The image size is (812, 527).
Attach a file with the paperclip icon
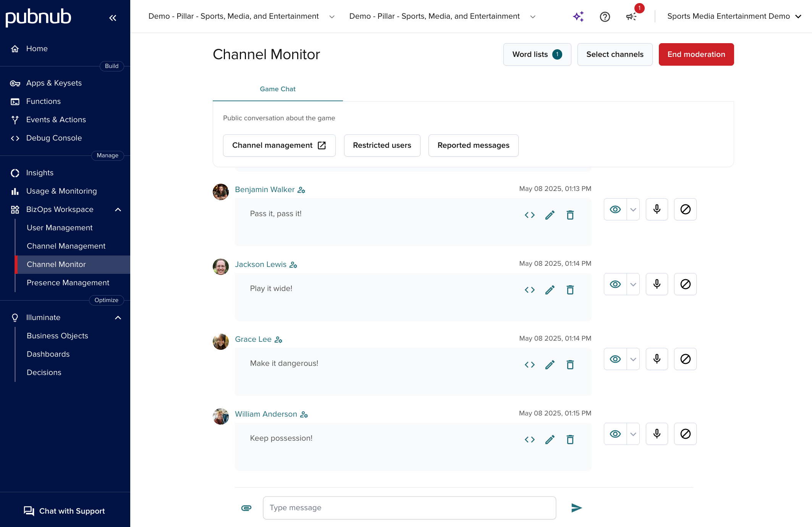[246, 508]
